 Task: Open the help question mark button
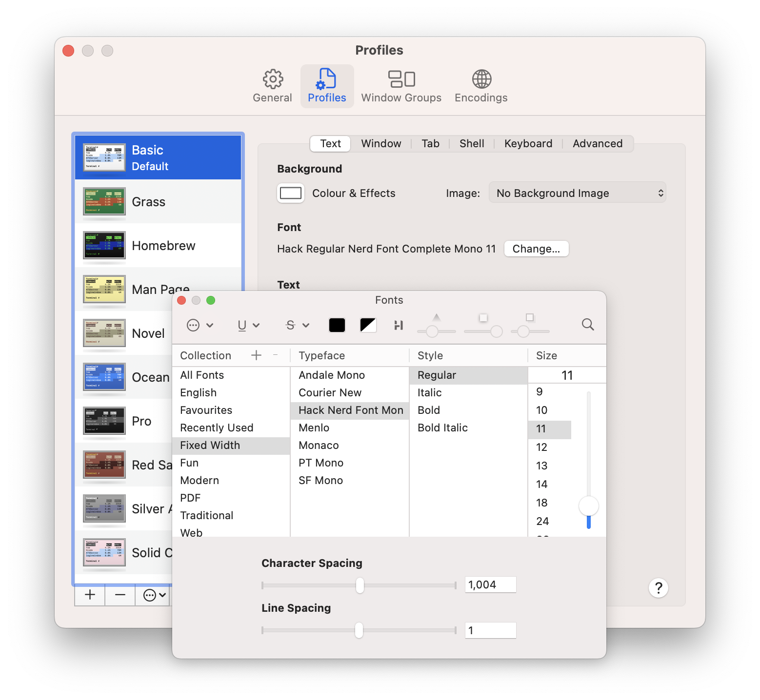[x=658, y=588]
